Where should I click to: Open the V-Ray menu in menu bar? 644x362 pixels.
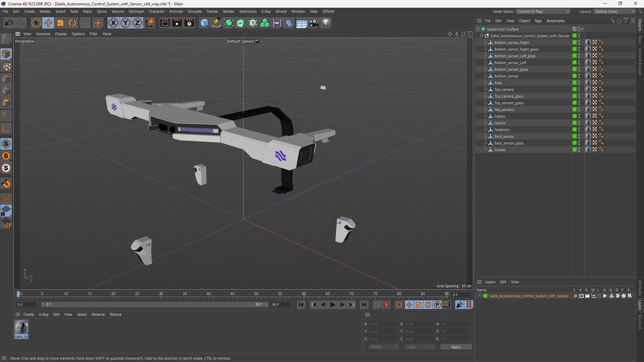266,11
